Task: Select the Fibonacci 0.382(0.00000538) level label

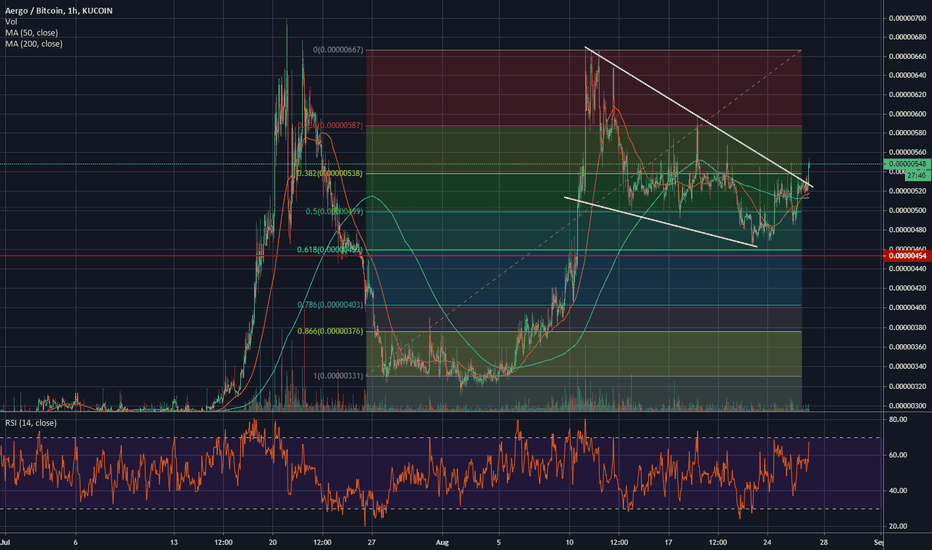Action: [329, 174]
